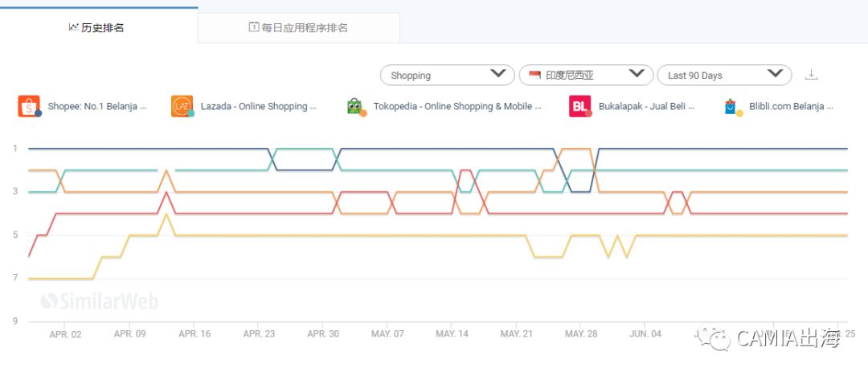Click the Indonesia flag icon
This screenshot has width=868, height=376.
(x=534, y=75)
